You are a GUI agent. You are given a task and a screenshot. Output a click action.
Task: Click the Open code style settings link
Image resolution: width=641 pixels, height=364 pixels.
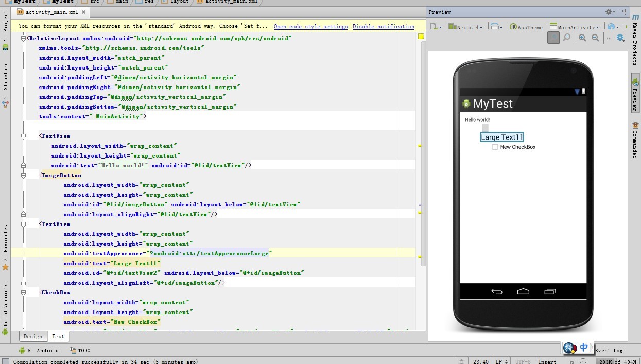coord(311,26)
